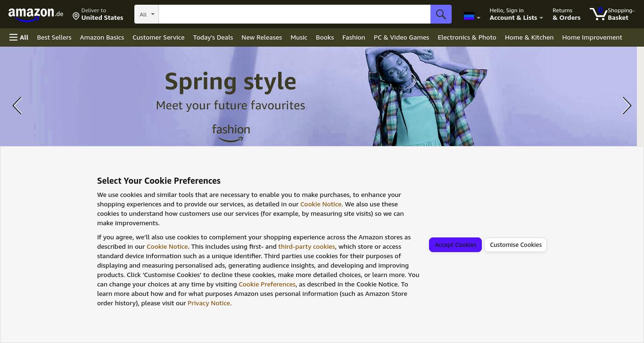Image resolution: width=644 pixels, height=343 pixels.
Task: View Today's Deals
Action: pos(213,37)
